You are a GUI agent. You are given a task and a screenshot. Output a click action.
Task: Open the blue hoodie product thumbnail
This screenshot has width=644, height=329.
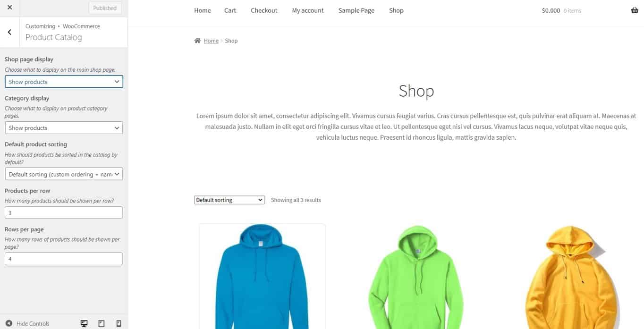(262, 276)
